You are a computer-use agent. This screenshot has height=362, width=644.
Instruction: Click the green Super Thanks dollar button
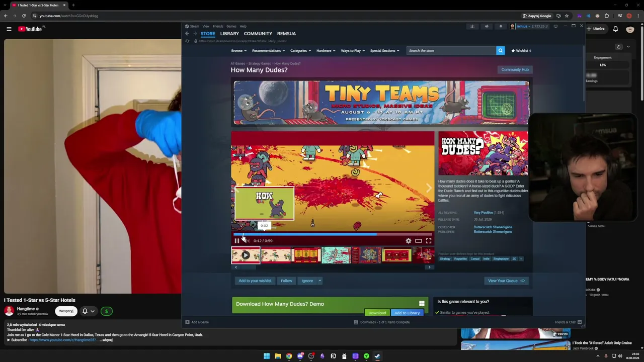point(106,311)
